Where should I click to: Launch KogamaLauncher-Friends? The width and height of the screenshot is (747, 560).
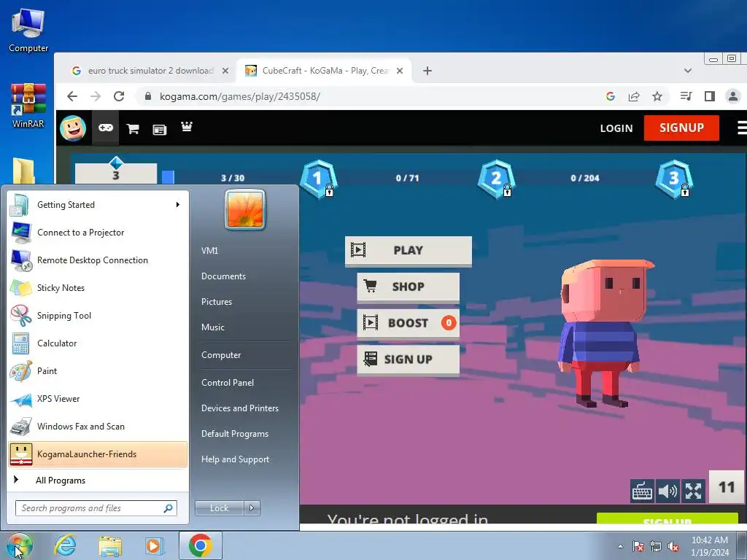pos(98,454)
